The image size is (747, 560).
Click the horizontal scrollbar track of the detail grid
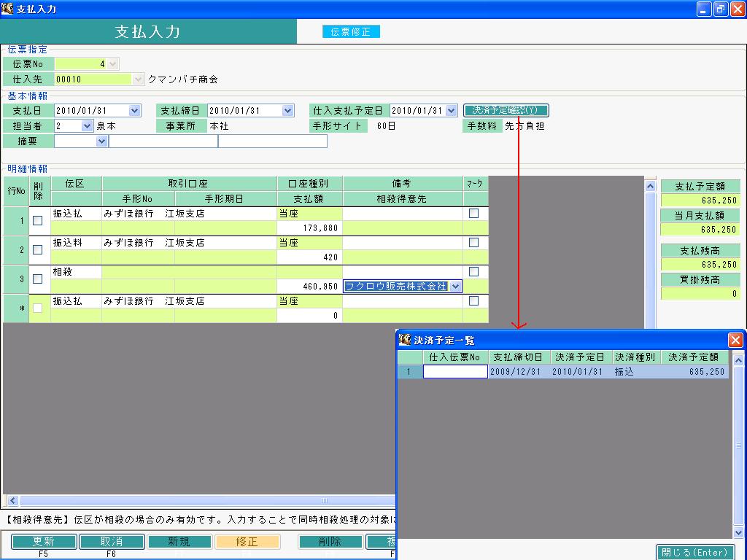(x=206, y=500)
